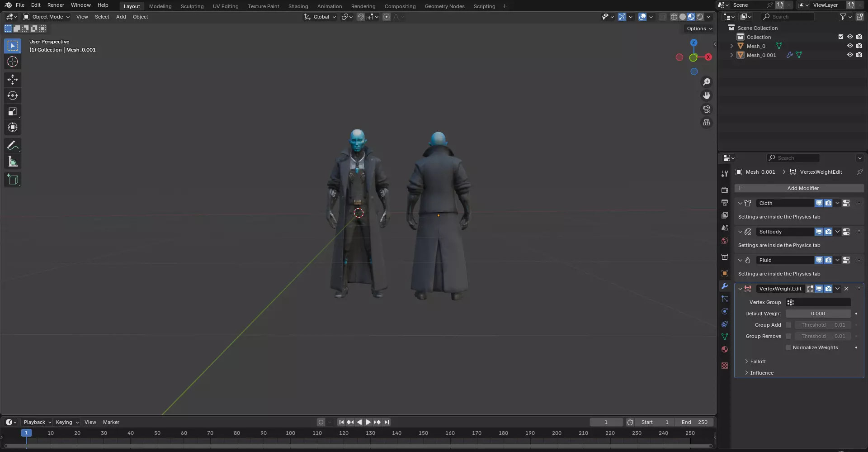868x452 pixels.
Task: Open the Playback dropdown in timeline
Action: coord(37,422)
